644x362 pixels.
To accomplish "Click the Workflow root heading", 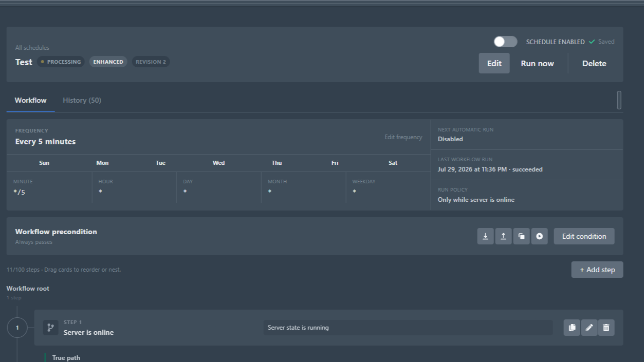I will pos(28,289).
